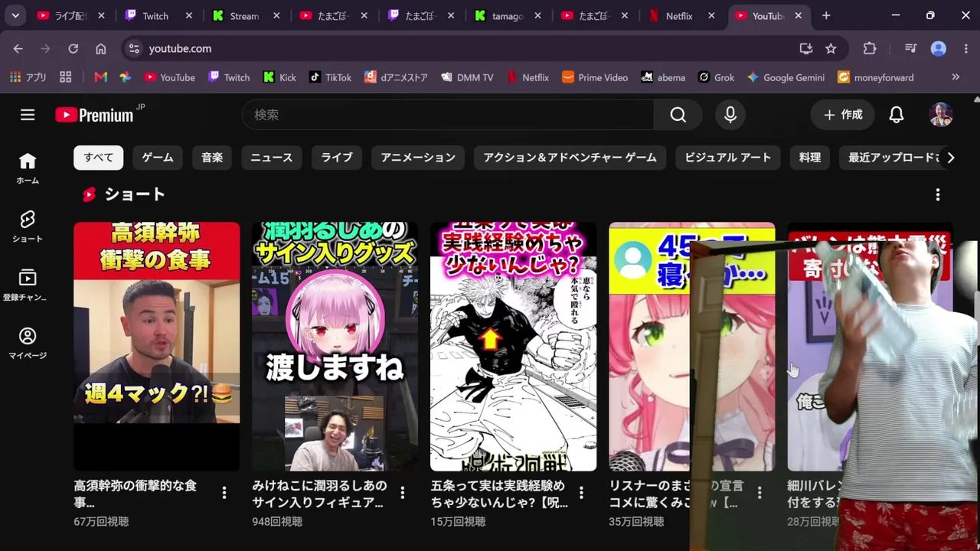
Task: Select the すべて filter chip
Action: click(x=99, y=158)
